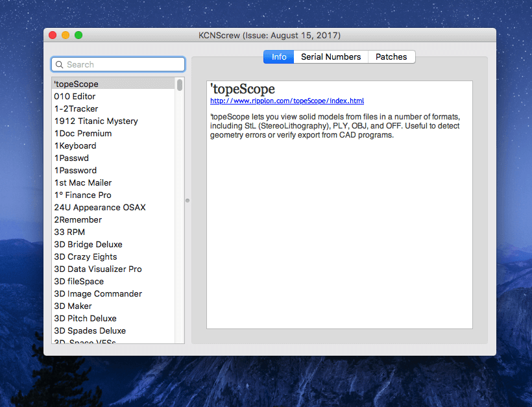Screen dimensions: 532x407
Task: Open the ripplon.com topeScope link
Action: [287, 101]
